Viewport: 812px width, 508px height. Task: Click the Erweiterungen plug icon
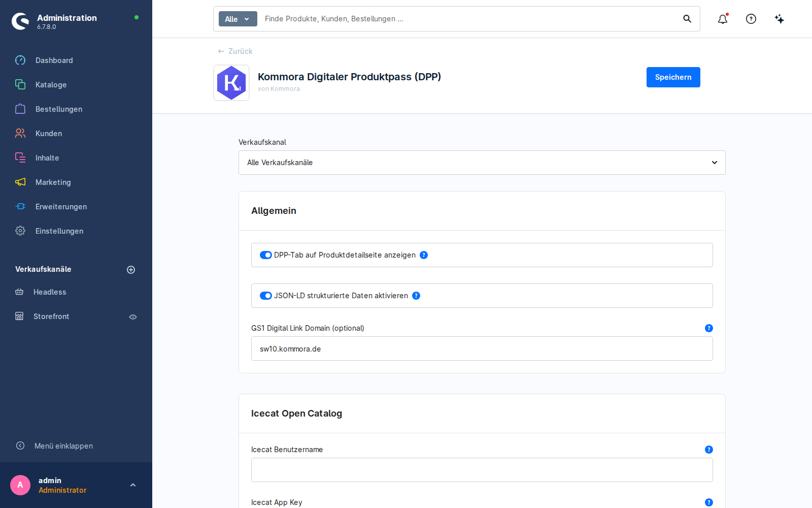coord(20,207)
